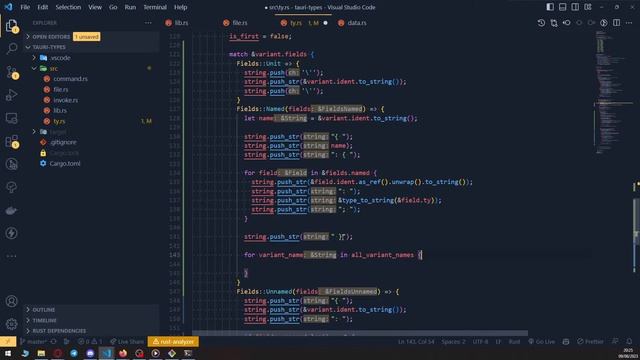
Task: Click Ln 143, Col 54 cursor position
Action: pos(416,342)
